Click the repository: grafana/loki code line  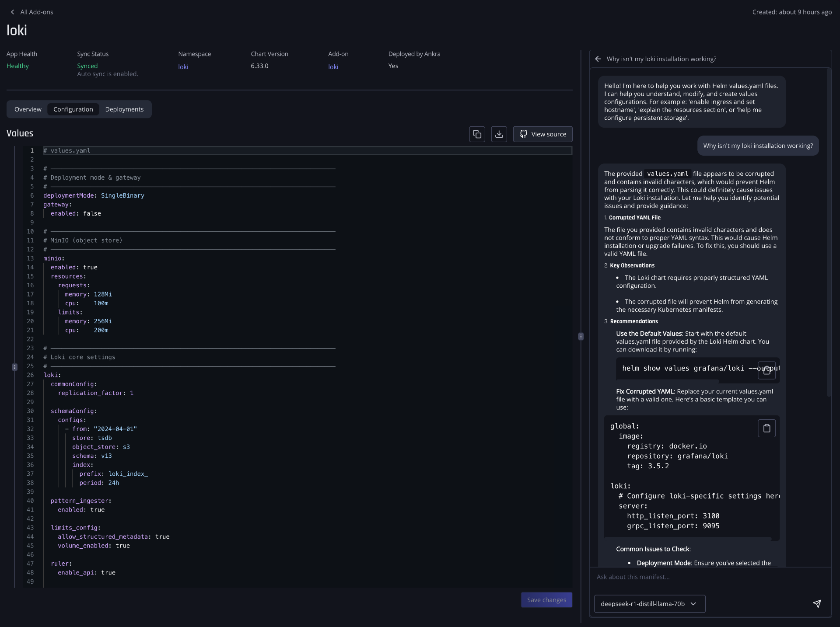(677, 456)
